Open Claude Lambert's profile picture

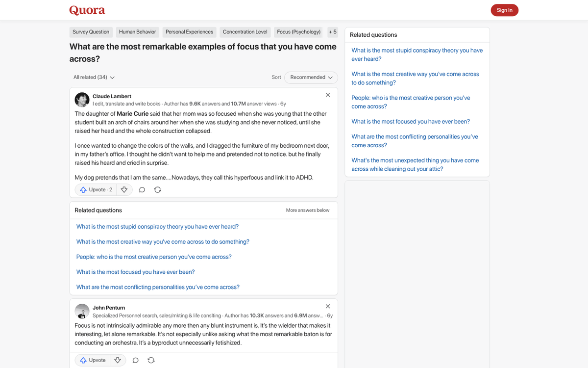[x=82, y=99]
